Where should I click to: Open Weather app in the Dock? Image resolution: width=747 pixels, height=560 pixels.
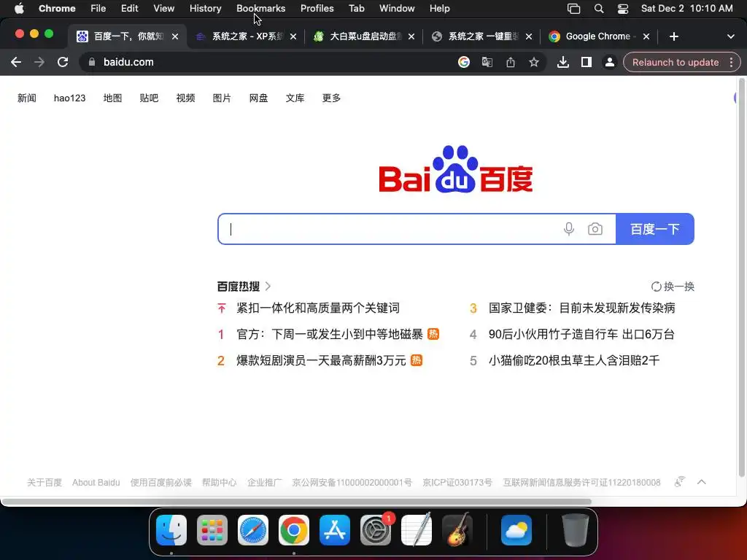click(516, 530)
